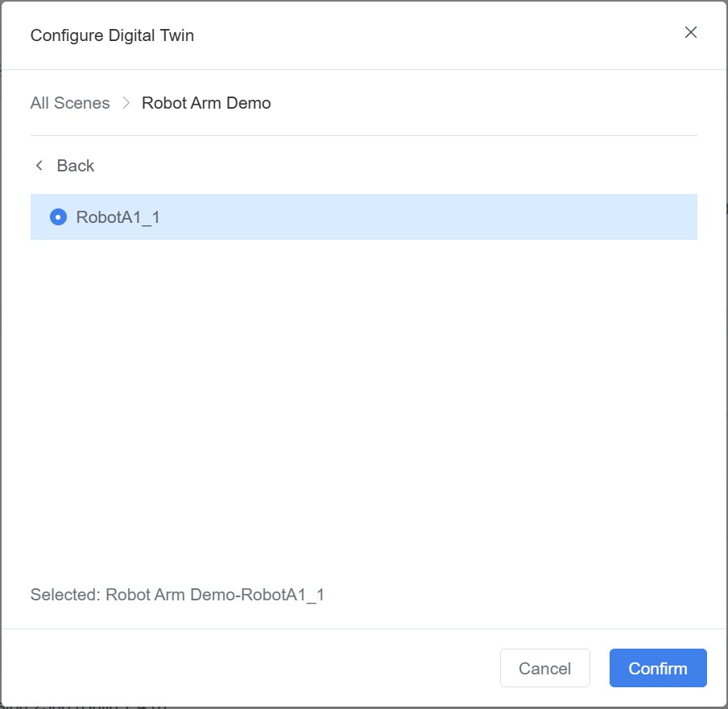Click the breadcrumb separator chevron
This screenshot has width=728, height=709.
tap(126, 103)
